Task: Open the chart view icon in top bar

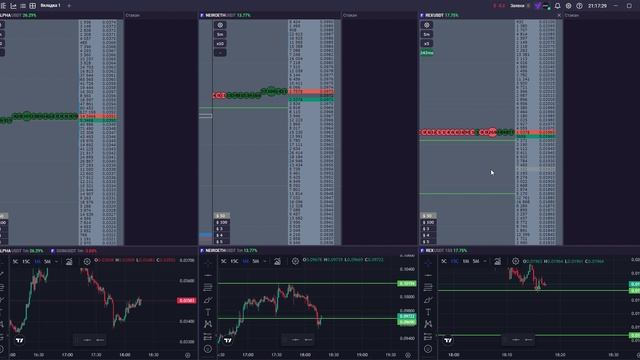Action: tap(13, 6)
